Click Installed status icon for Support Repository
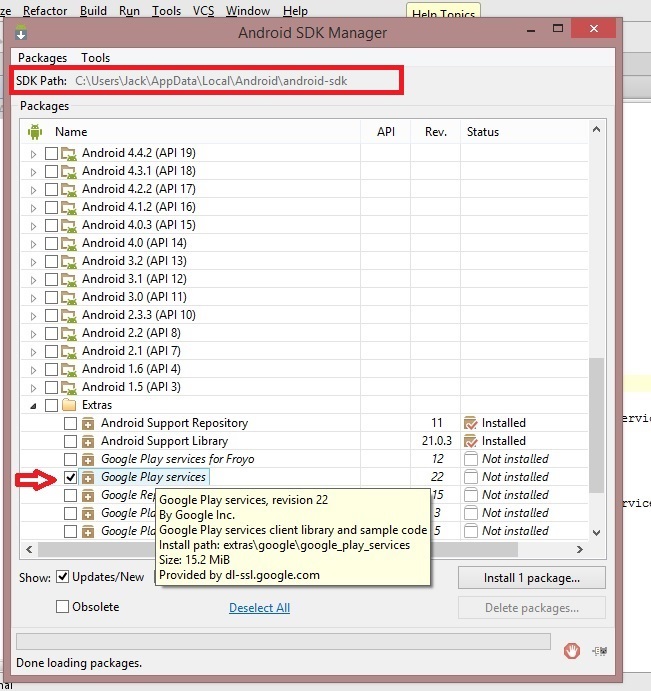Image resolution: width=651 pixels, height=691 pixels. pyautogui.click(x=471, y=423)
